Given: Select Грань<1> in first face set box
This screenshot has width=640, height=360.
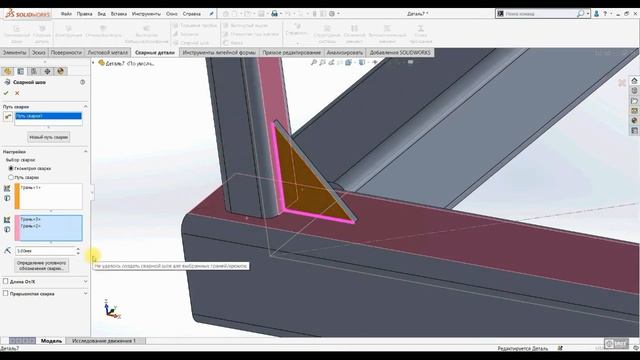Looking at the screenshot, I should pyautogui.click(x=31, y=188).
